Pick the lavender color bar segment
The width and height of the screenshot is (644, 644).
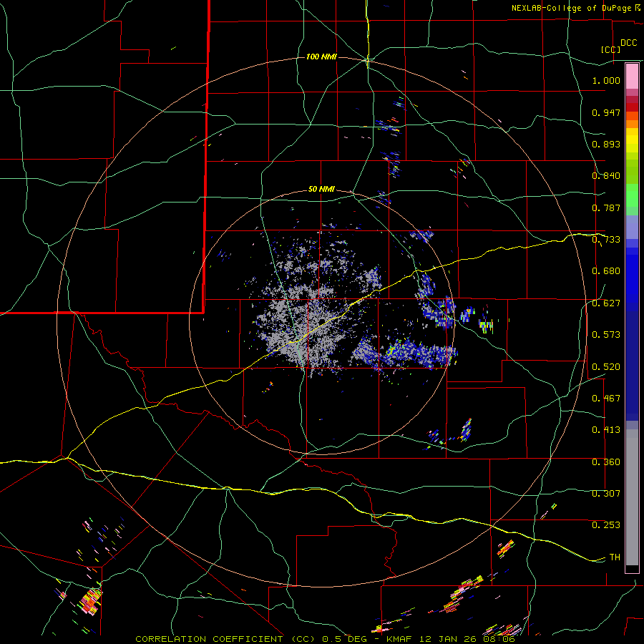pos(632,227)
